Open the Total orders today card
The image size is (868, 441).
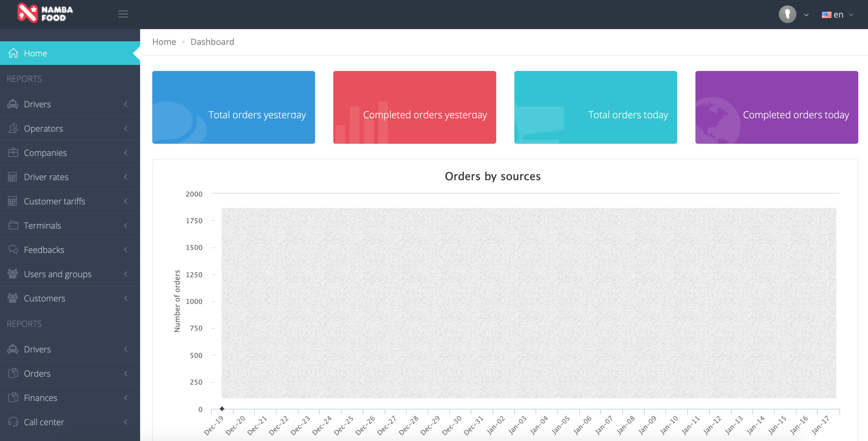(x=595, y=107)
